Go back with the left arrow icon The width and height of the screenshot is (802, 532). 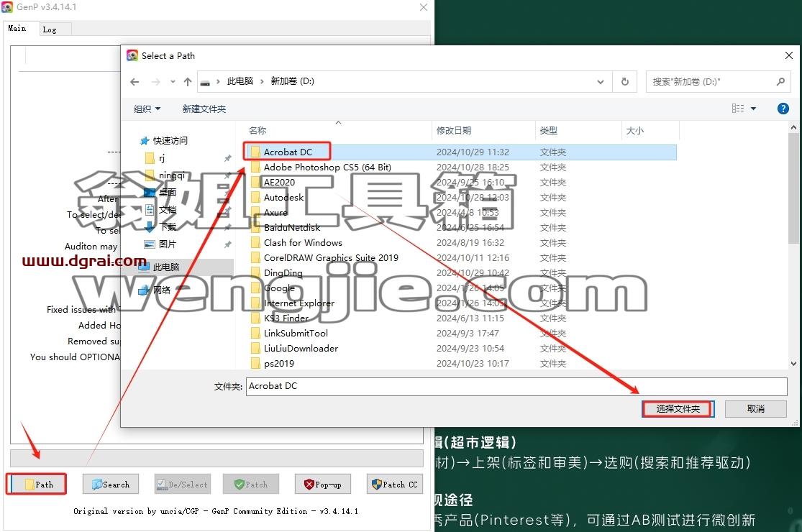click(x=135, y=82)
